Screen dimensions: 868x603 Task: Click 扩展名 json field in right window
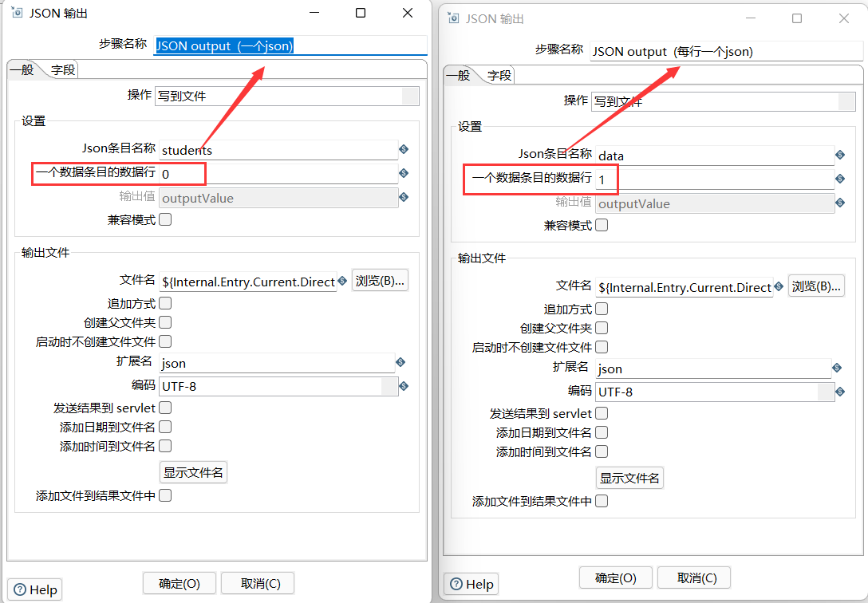(x=713, y=368)
